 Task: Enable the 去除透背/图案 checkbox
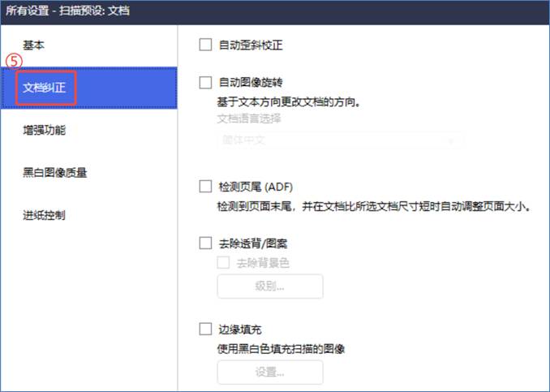[x=205, y=243]
